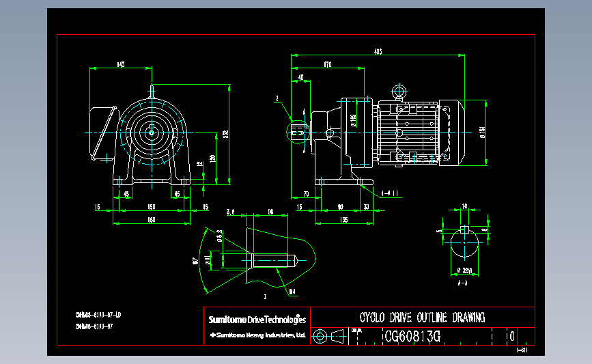Click the keyway in the A-A section view

coord(465,229)
